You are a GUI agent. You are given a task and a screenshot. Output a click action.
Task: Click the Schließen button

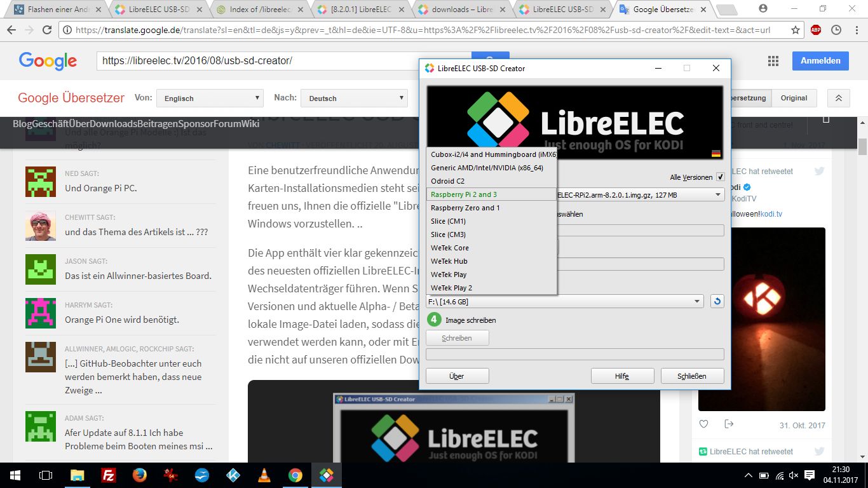click(692, 376)
